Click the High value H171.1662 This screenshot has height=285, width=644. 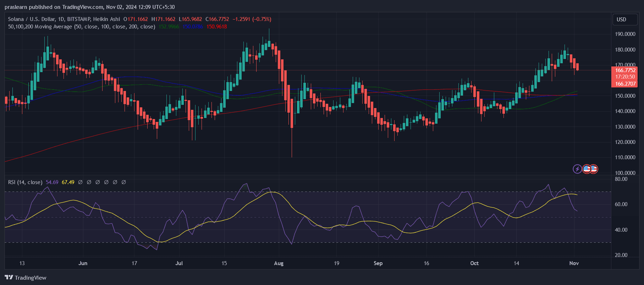click(x=163, y=19)
